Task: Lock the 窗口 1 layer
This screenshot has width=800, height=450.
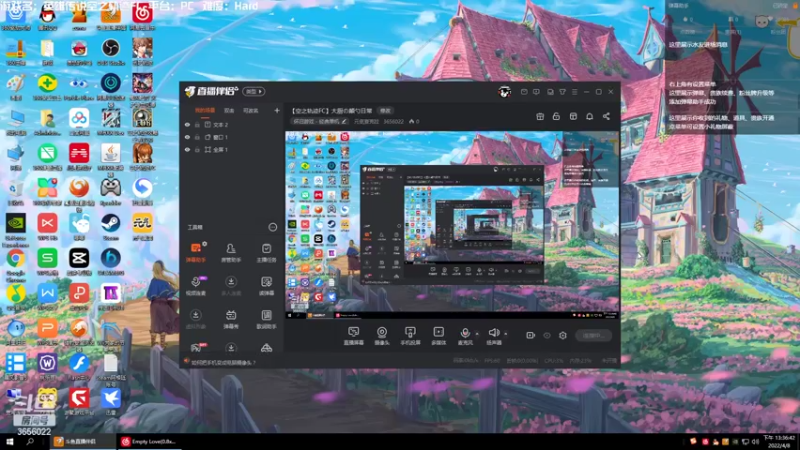Action: 197,137
